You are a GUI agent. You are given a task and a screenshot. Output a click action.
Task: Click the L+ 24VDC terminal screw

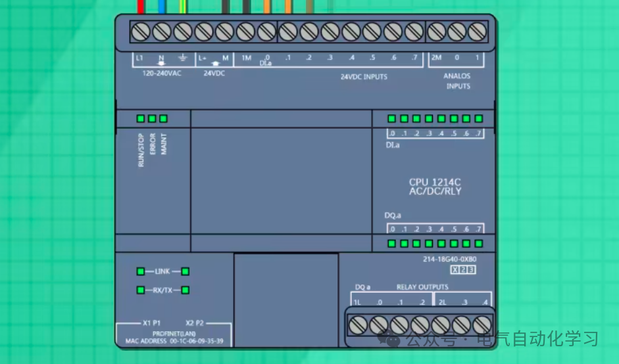[204, 32]
